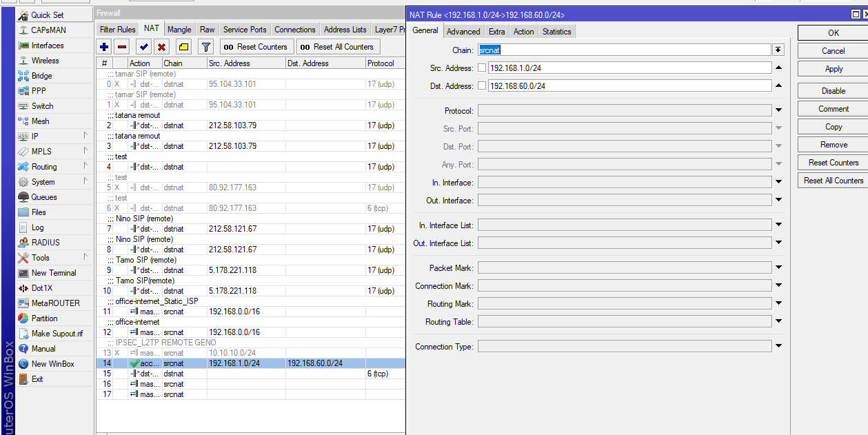Click Exit in sidebar

click(54, 379)
